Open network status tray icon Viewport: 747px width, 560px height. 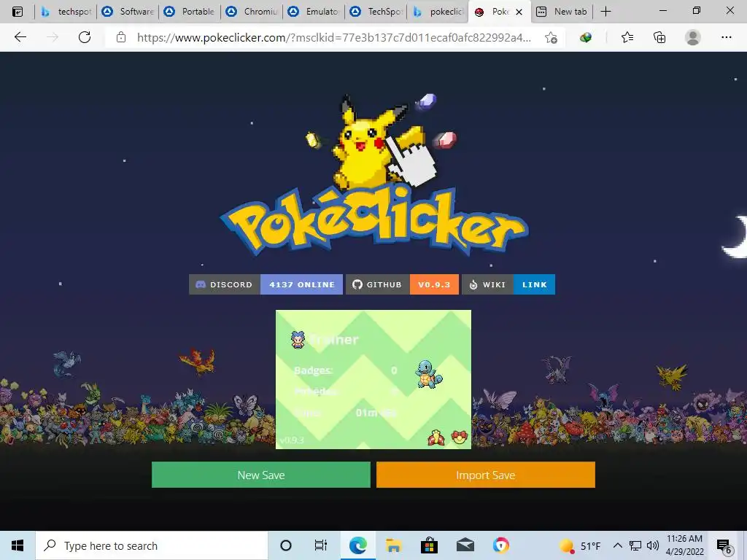(635, 545)
